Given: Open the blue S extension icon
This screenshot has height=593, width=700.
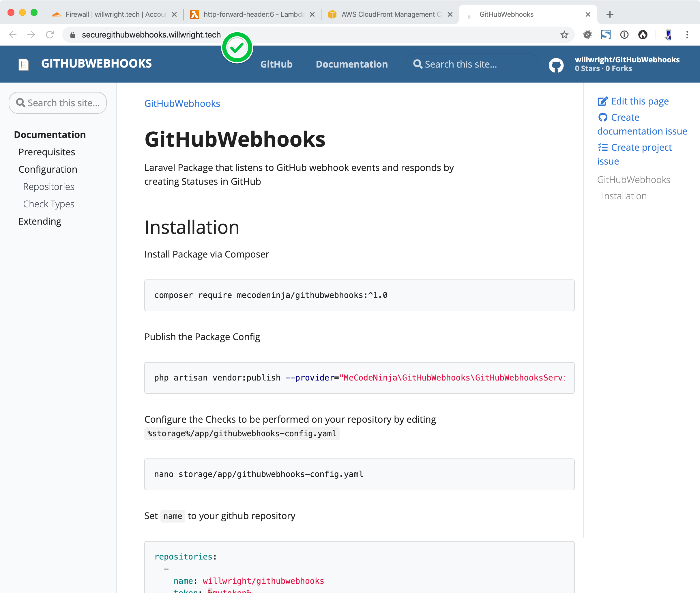Looking at the screenshot, I should click(x=606, y=35).
